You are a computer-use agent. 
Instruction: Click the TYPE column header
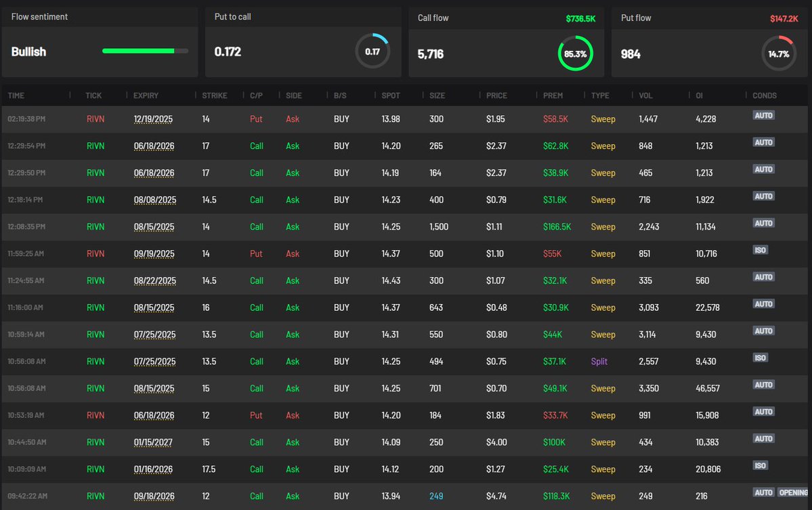point(599,95)
